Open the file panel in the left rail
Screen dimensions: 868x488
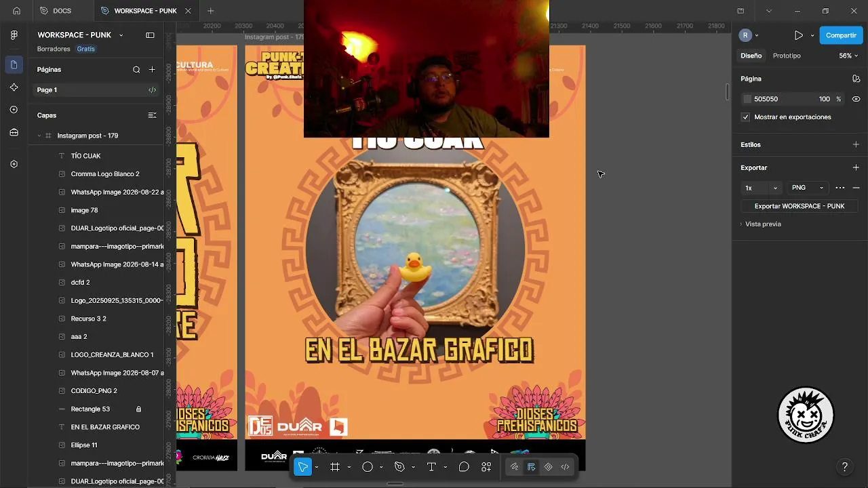(14, 64)
